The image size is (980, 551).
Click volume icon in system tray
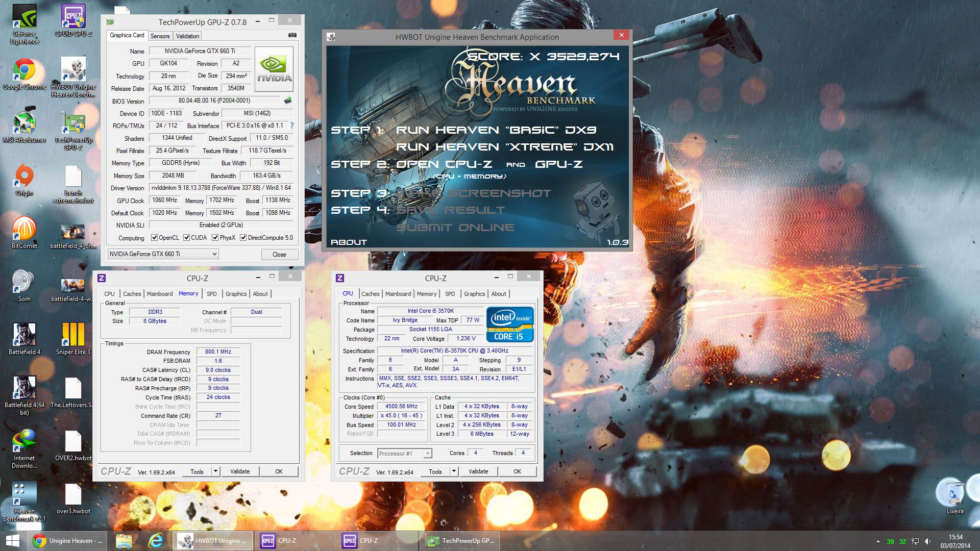tap(927, 541)
